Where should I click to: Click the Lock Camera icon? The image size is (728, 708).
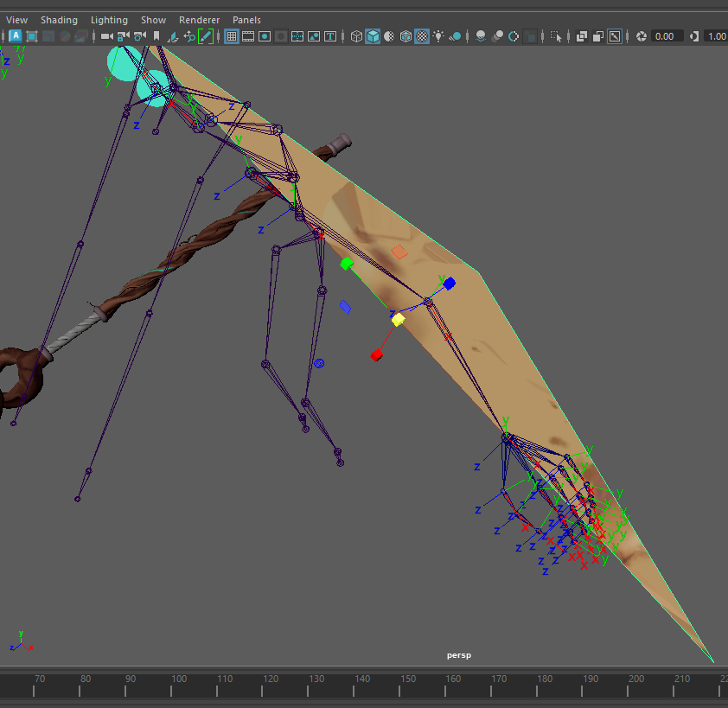pyautogui.click(x=123, y=36)
